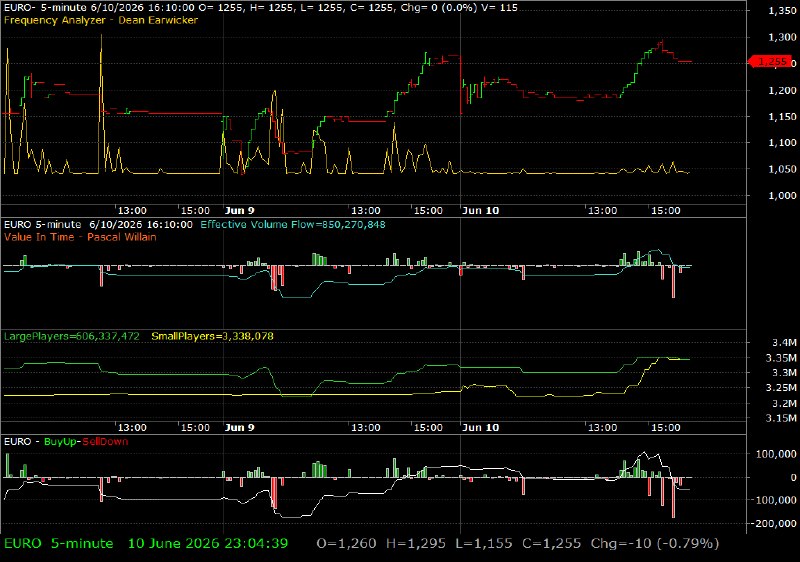Click 'EURO 5-minute' in the bottom status bar

[59, 544]
